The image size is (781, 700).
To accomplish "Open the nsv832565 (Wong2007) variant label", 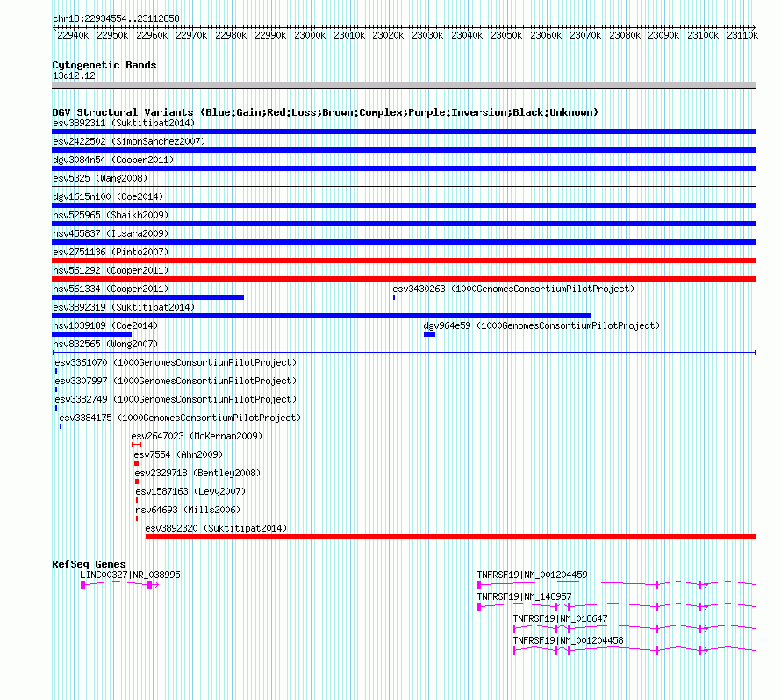I will pos(105,344).
